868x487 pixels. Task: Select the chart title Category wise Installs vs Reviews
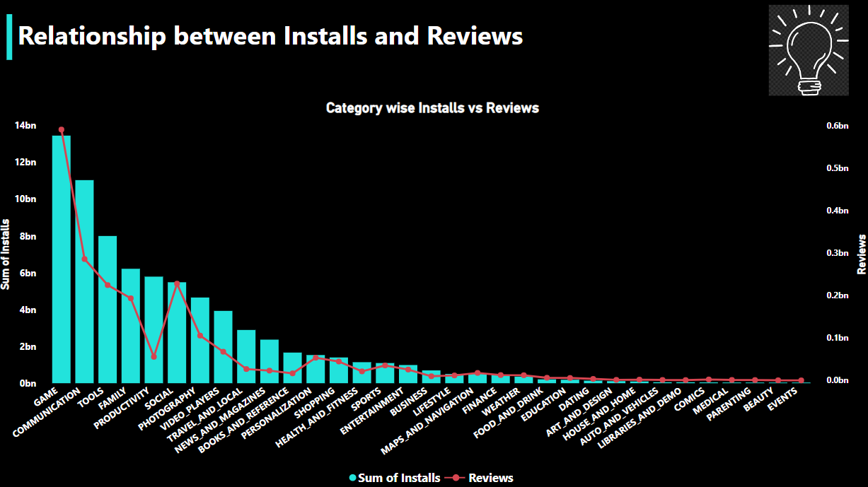(432, 108)
